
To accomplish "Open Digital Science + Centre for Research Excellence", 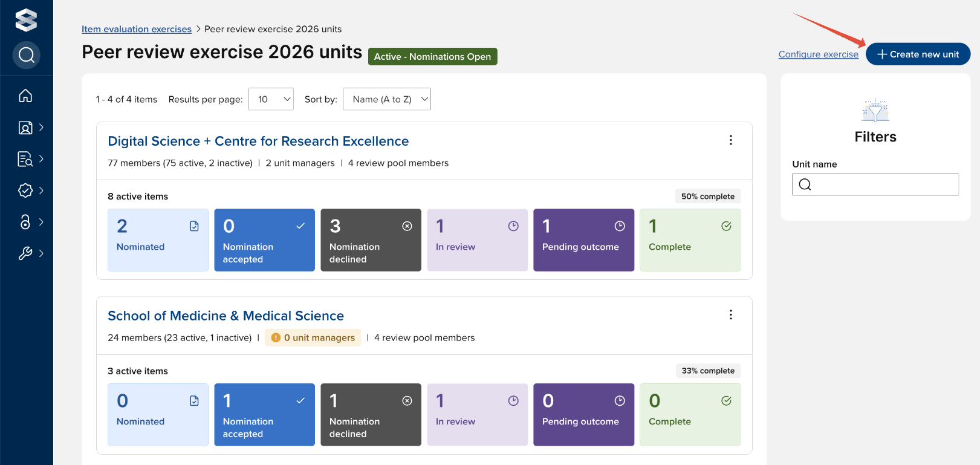I will pos(258,141).
